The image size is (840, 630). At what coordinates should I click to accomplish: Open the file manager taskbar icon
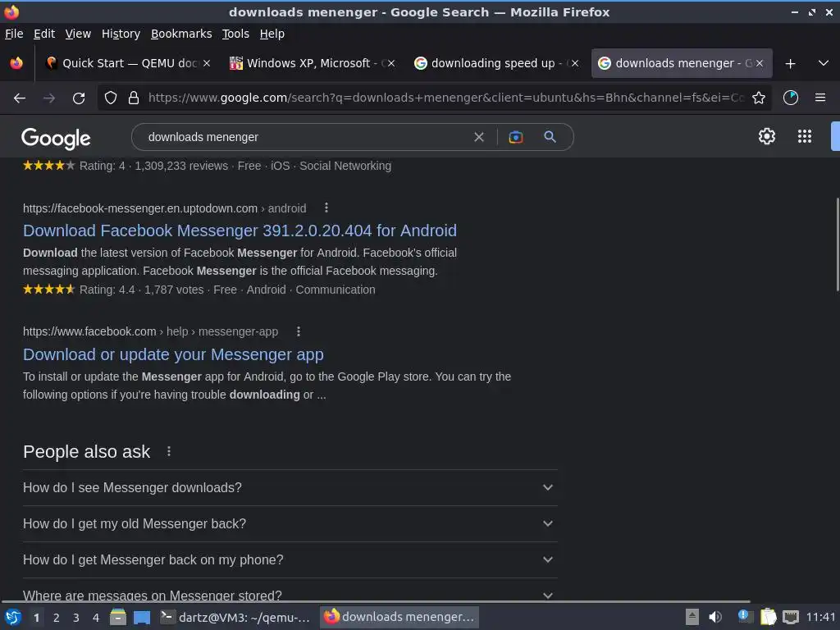point(118,617)
